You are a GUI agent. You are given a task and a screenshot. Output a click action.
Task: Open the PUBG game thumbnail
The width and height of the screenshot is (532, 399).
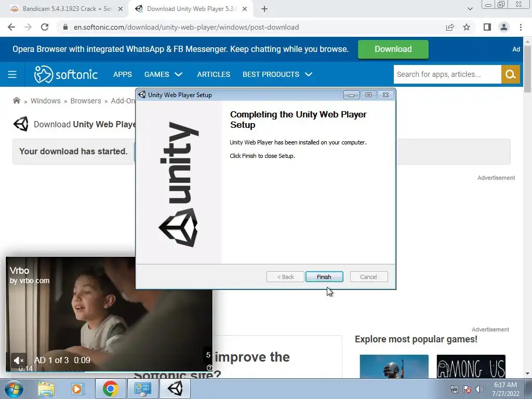394,366
